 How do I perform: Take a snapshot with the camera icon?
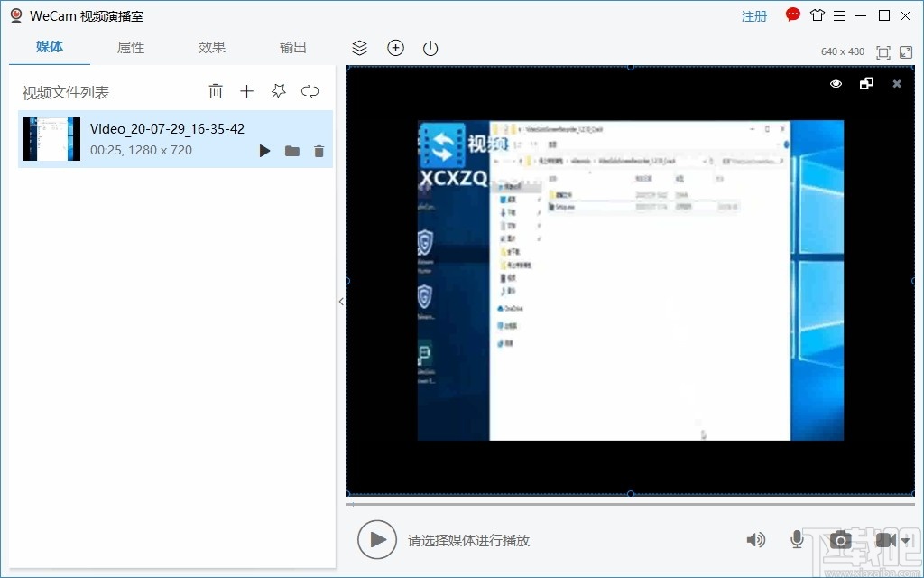point(840,539)
